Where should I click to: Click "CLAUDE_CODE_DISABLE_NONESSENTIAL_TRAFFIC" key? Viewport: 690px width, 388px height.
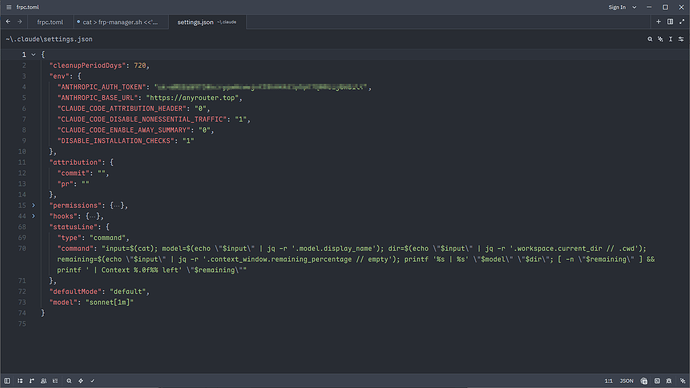[142, 119]
